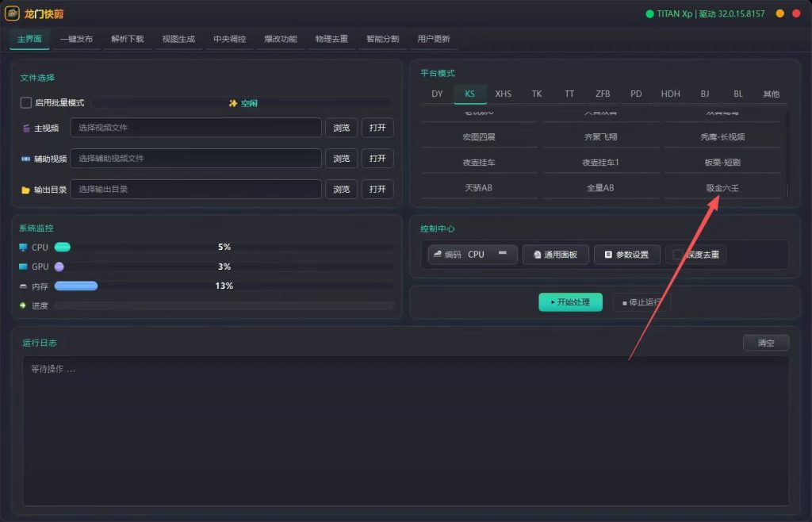Choose the 吸金六壬 mode
The width and height of the screenshot is (812, 522).
click(722, 187)
